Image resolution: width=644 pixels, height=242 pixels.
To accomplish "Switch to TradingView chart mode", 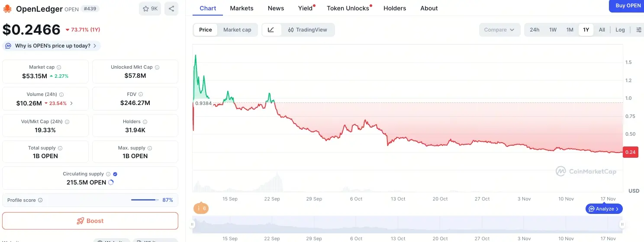I will 308,30.
